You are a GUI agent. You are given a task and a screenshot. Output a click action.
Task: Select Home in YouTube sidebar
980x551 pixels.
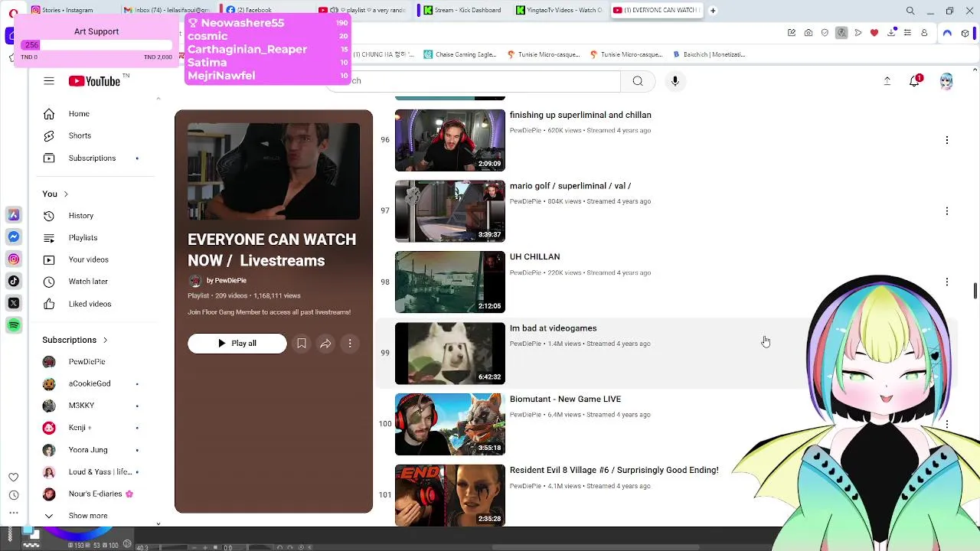click(x=96, y=114)
